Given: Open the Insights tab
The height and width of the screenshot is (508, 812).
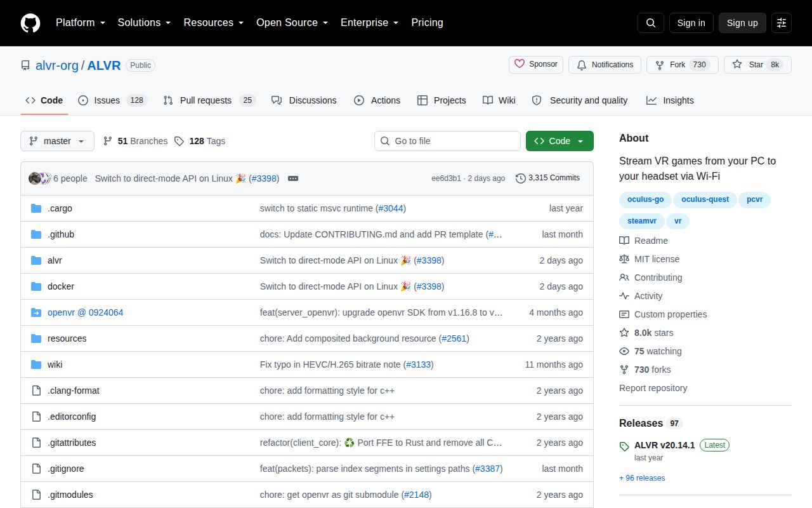Looking at the screenshot, I should (670, 100).
